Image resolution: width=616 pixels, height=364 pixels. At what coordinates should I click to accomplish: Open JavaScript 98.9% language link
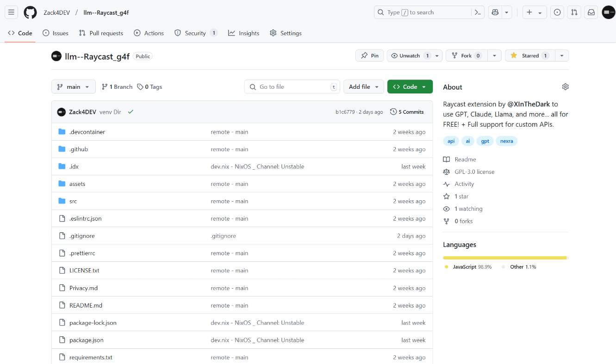(x=468, y=267)
